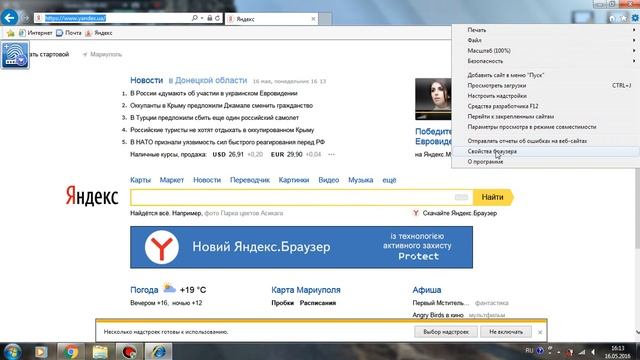Viewport: 640px width, 360px height.
Task: Open the Карты service link
Action: pos(140,180)
